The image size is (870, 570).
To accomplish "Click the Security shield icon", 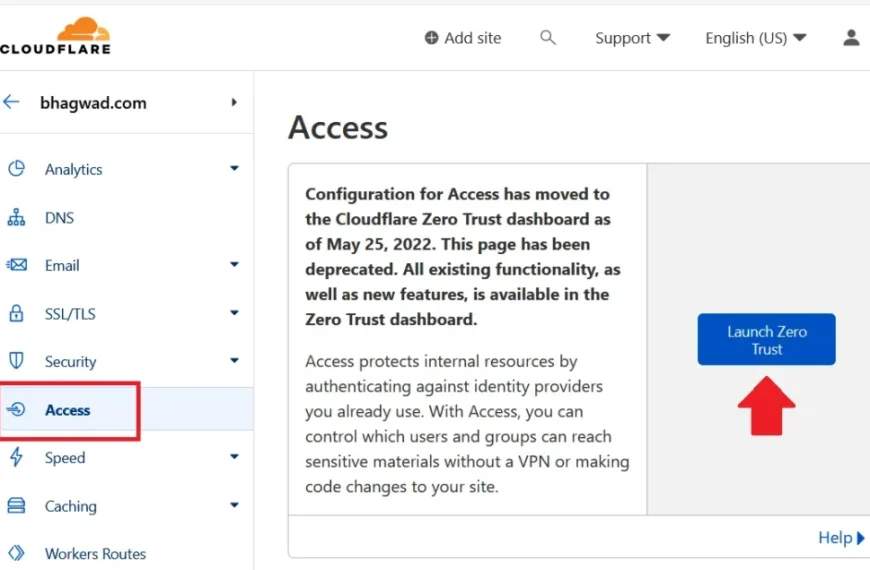I will click(16, 361).
